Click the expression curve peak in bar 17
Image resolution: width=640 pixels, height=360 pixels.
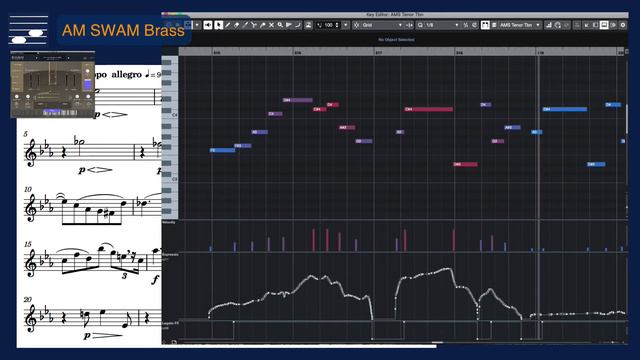click(449, 269)
